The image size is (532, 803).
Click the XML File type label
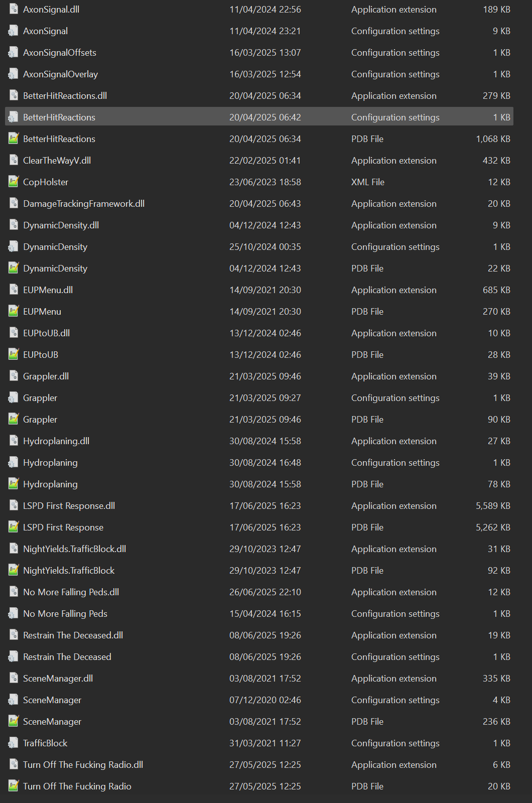tap(368, 182)
